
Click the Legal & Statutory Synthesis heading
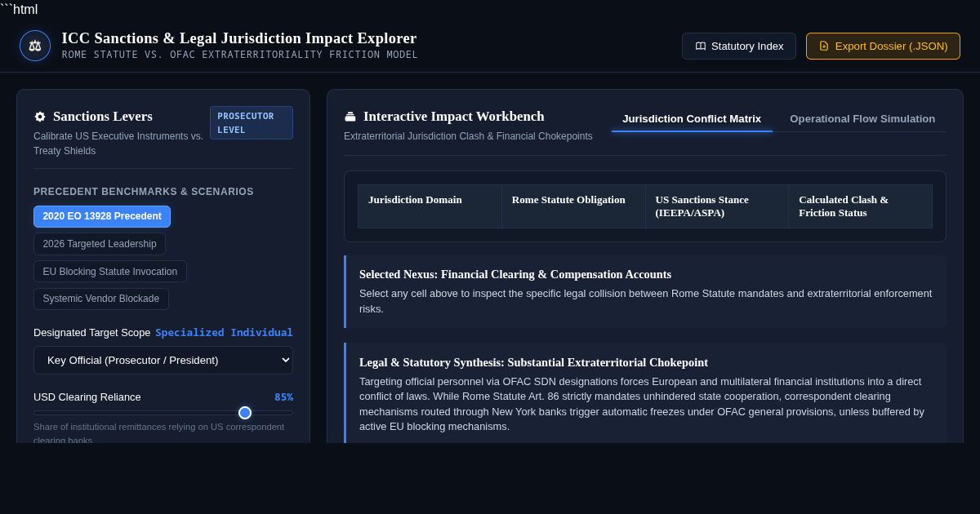point(533,363)
